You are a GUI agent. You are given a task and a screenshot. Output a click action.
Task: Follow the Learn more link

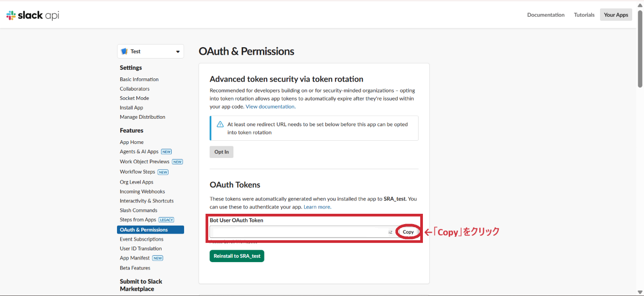coord(317,207)
